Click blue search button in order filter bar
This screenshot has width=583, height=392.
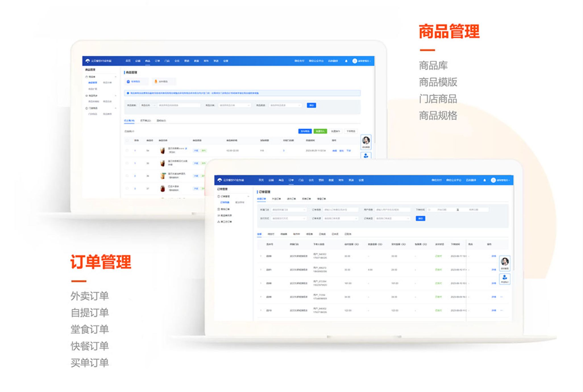click(420, 218)
